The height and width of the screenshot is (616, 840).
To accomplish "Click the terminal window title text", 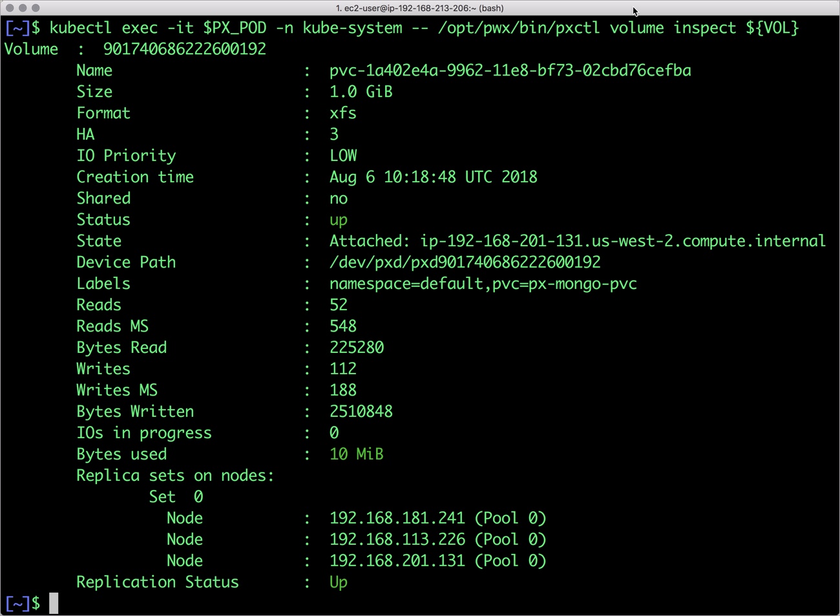I will coord(419,8).
